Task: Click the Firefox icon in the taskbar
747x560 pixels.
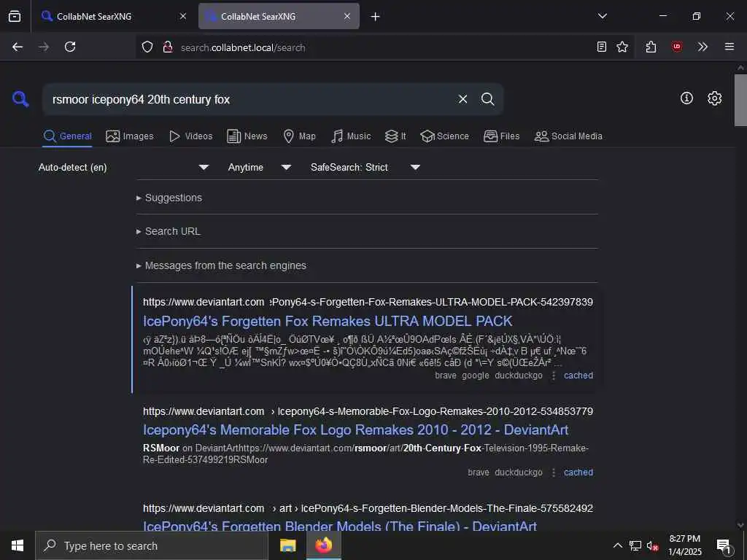Action: (x=323, y=545)
